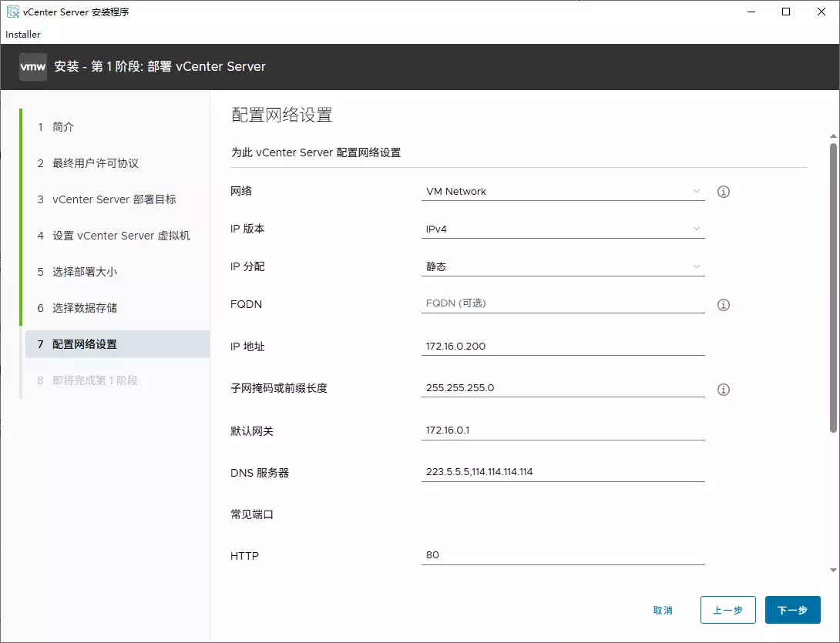Click the subnet mask field 255.255.255.0
840x643 pixels.
[x=563, y=387]
